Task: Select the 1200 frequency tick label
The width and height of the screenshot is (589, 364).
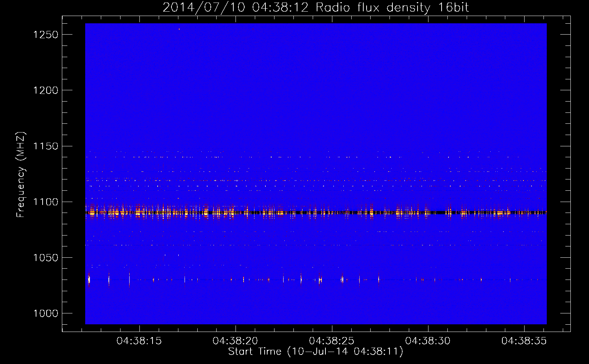Action: pos(46,90)
